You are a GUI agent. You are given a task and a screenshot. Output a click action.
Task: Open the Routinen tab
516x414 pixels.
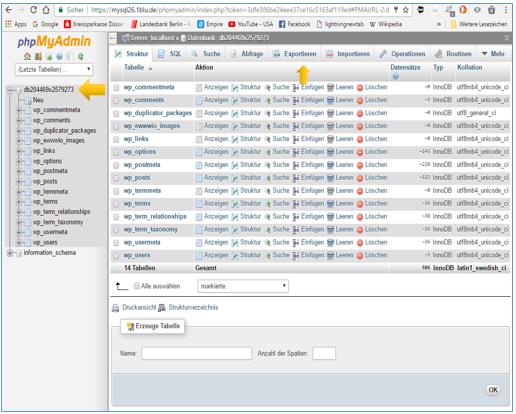pos(454,54)
